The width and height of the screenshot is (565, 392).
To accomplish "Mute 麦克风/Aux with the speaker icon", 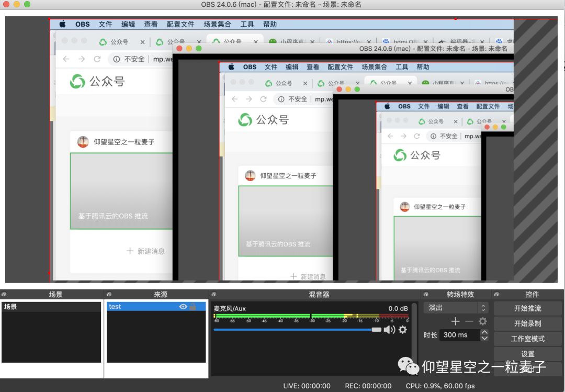I will point(389,329).
